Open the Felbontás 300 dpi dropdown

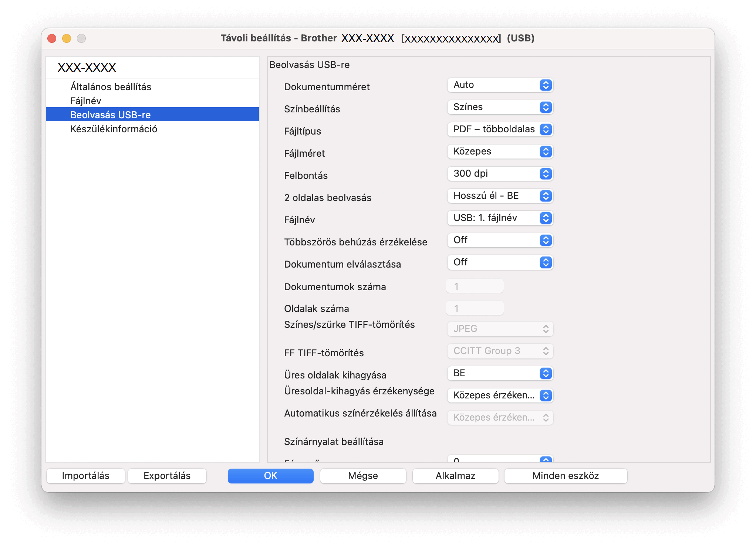pos(500,174)
